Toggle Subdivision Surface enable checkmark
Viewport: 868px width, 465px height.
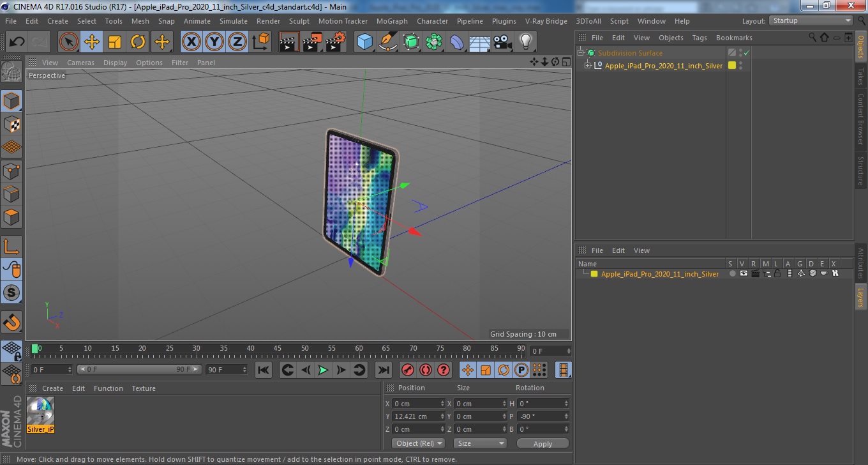(x=747, y=53)
